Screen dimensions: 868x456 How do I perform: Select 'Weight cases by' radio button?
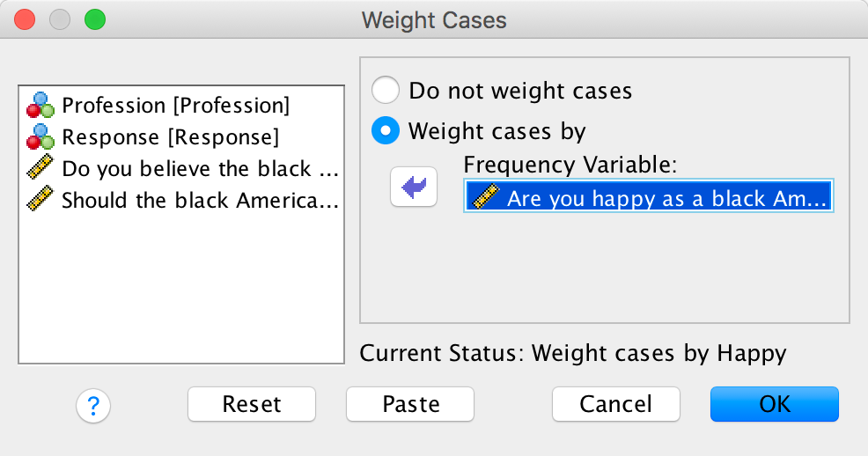pos(385,132)
